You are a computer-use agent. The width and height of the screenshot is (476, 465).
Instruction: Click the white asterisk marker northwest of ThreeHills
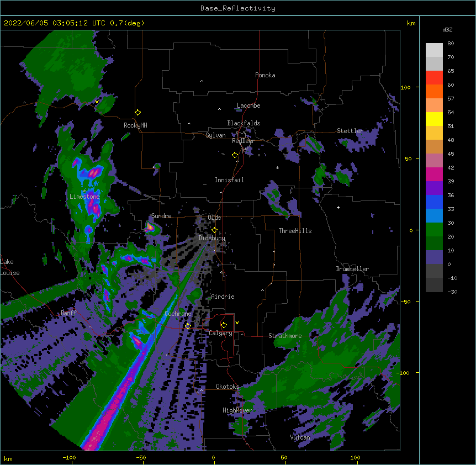(x=277, y=167)
